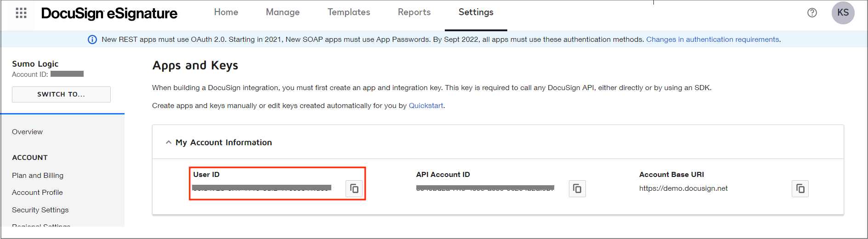
Task: Click the DocuSign eSignature logo
Action: tap(109, 13)
